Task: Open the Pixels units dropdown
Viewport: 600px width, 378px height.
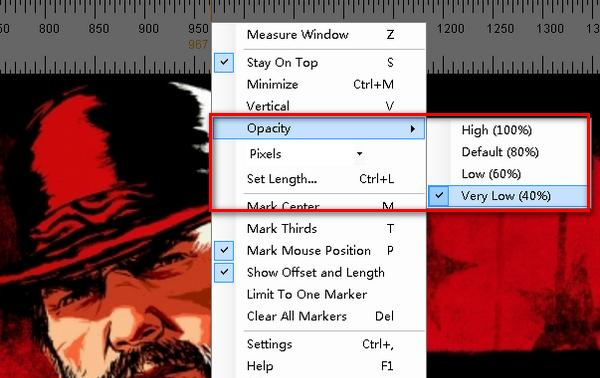Action: point(306,154)
